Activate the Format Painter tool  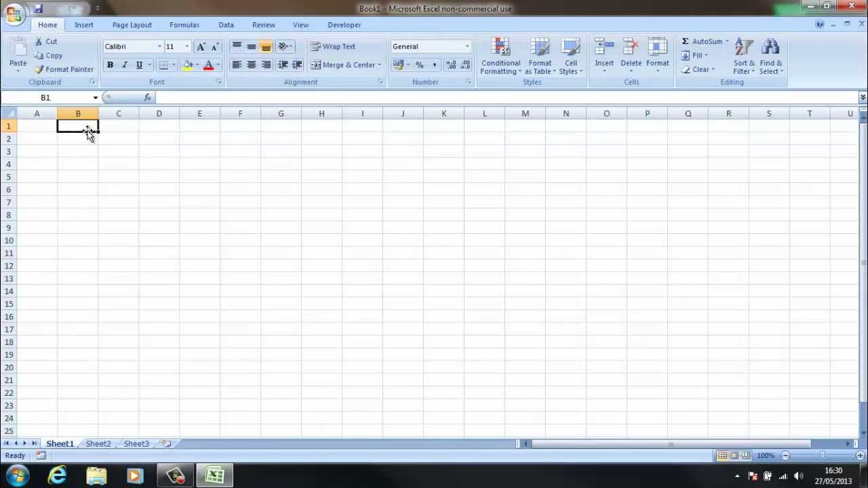[64, 69]
